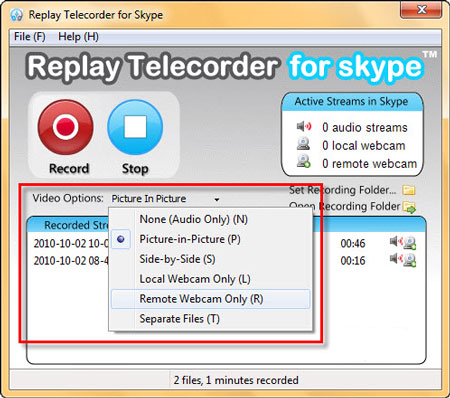Screen dimensions: 450x398
Task: Click the Replay Telecorder title bar app icon
Action: (16, 15)
